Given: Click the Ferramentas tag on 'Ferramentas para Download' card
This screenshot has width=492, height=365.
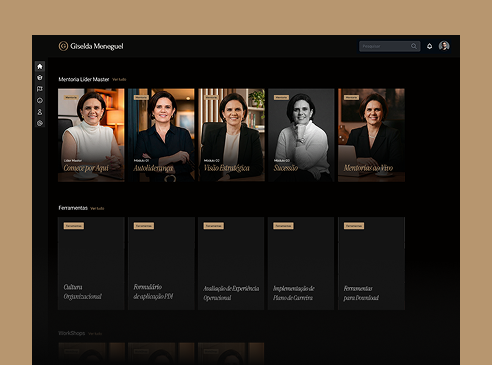Looking at the screenshot, I should [354, 226].
